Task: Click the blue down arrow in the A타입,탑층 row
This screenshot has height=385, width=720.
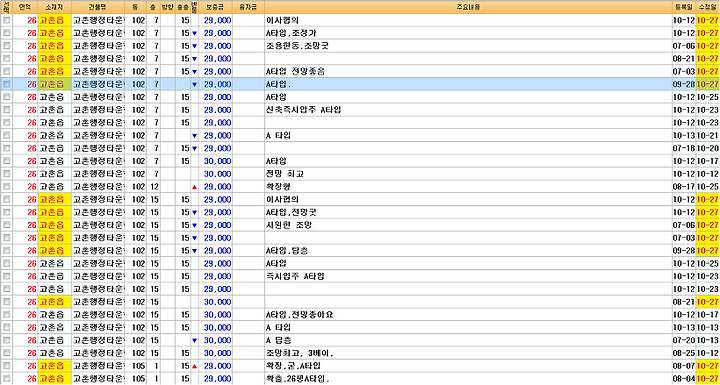Action: coord(194,251)
